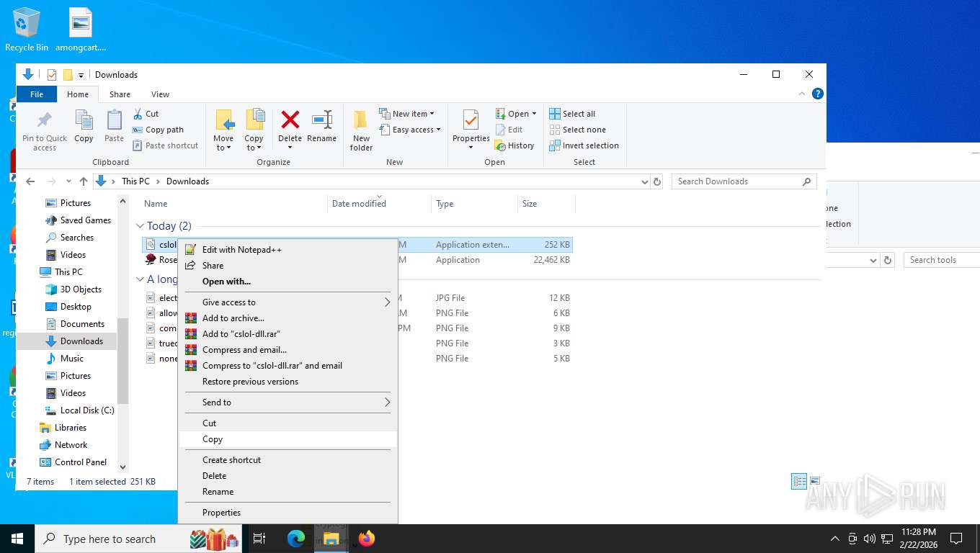
Task: Select Saved Games in navigation pane
Action: (85, 220)
